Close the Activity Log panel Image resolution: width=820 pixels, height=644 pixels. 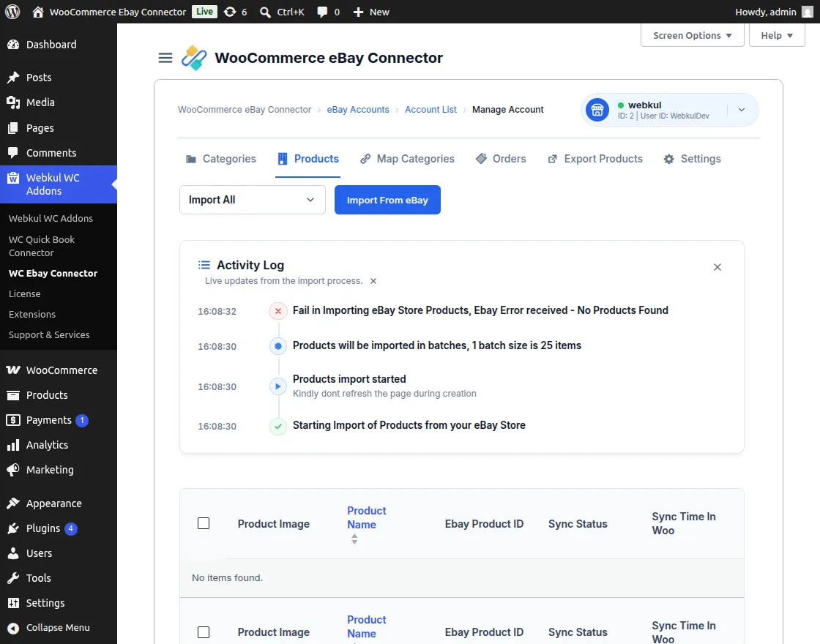[x=717, y=267]
